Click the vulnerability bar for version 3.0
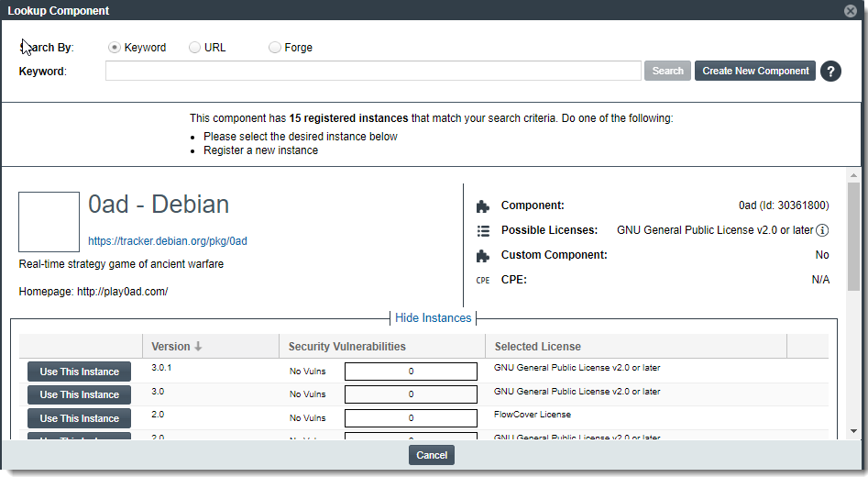The width and height of the screenshot is (868, 477). 411,394
